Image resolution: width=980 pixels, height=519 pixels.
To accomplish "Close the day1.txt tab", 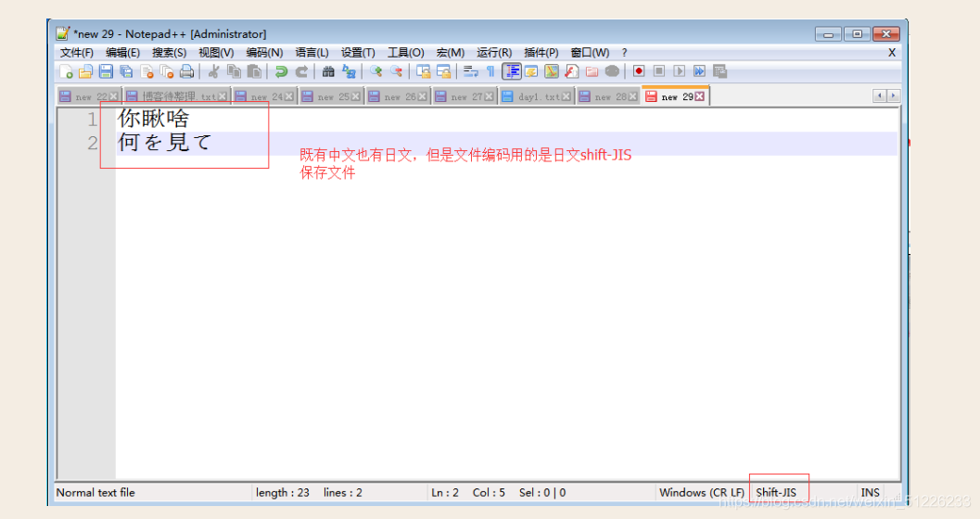I will click(x=566, y=96).
